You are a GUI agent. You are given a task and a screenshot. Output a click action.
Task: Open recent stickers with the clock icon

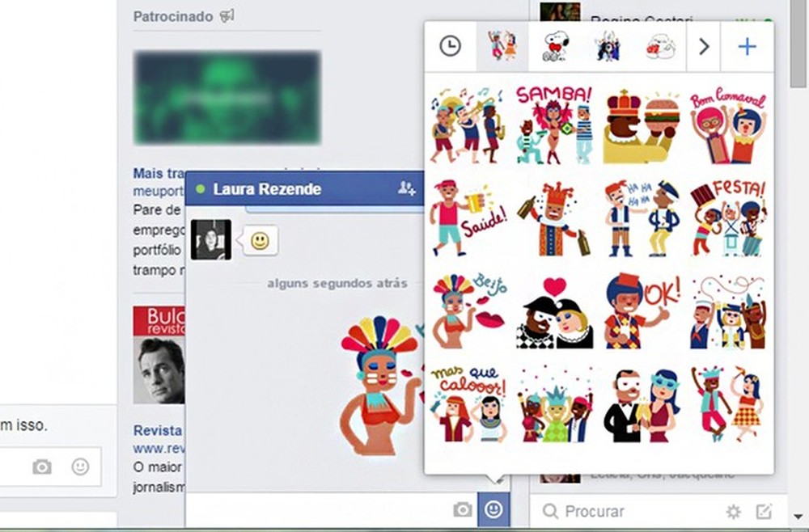click(451, 46)
